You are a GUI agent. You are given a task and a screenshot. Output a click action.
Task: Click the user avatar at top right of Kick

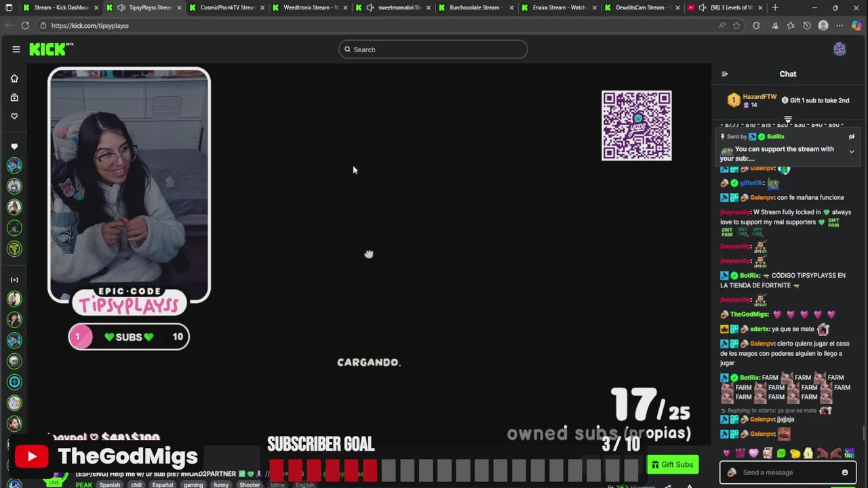[x=840, y=49]
